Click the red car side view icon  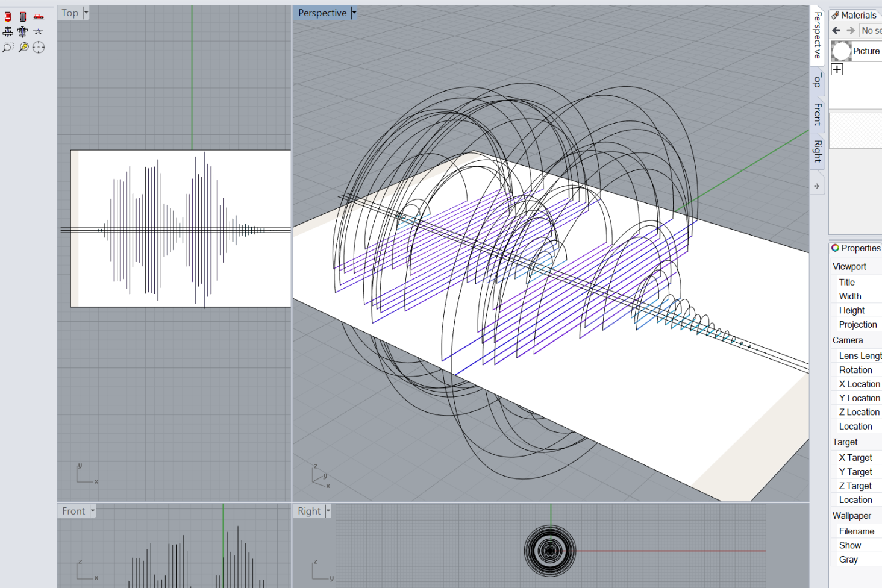point(39,17)
